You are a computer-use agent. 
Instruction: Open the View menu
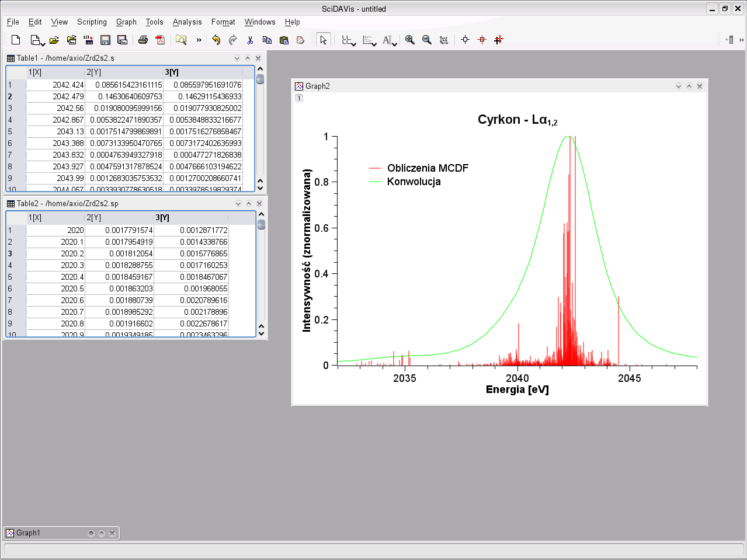(x=59, y=22)
